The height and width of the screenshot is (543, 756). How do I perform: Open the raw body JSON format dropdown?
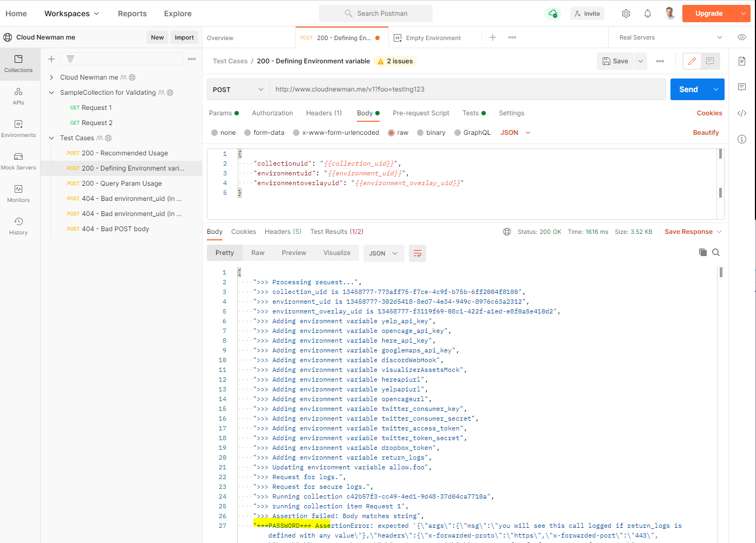[516, 133]
